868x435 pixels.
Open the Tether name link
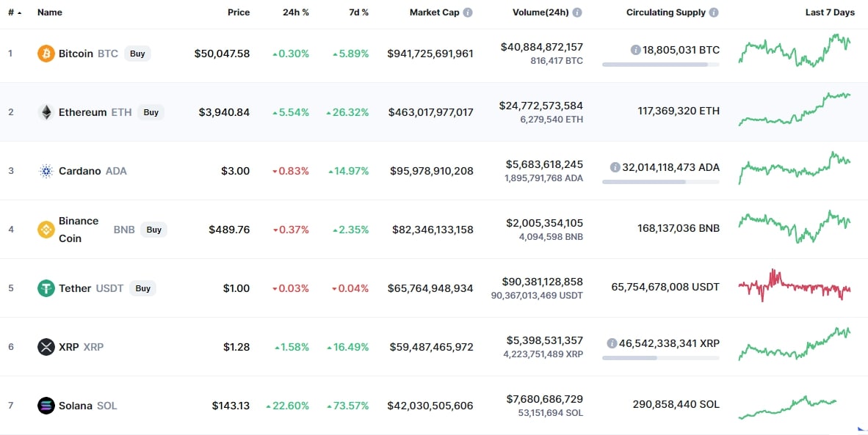point(75,288)
